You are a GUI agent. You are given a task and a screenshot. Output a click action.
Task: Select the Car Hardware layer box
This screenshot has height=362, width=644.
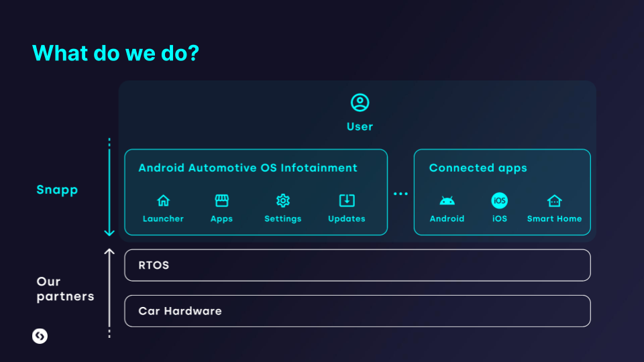[x=358, y=311]
